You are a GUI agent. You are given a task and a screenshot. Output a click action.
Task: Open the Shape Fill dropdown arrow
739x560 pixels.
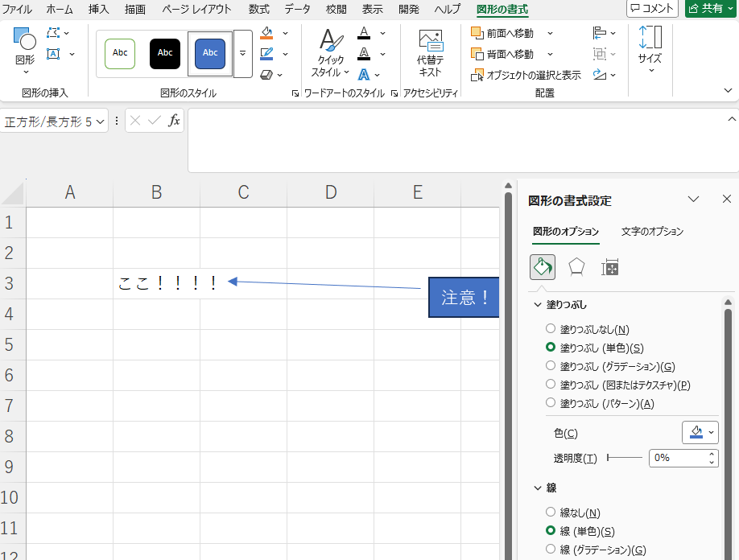285,33
